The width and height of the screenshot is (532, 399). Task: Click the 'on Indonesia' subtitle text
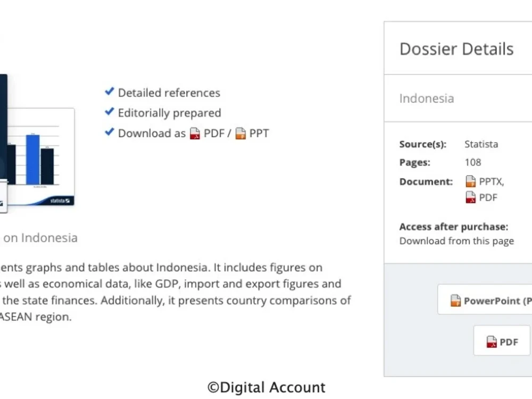tap(40, 238)
